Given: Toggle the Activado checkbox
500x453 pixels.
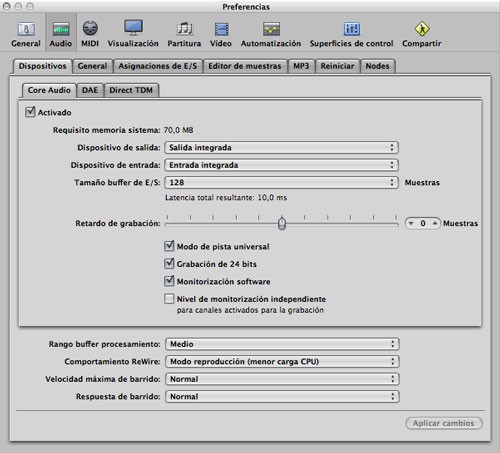Looking at the screenshot, I should tap(30, 112).
